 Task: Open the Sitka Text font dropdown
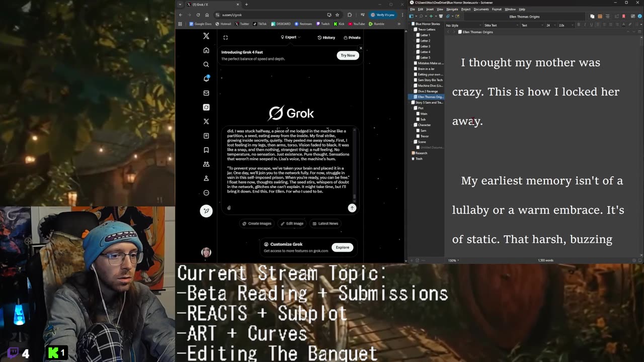502,25
